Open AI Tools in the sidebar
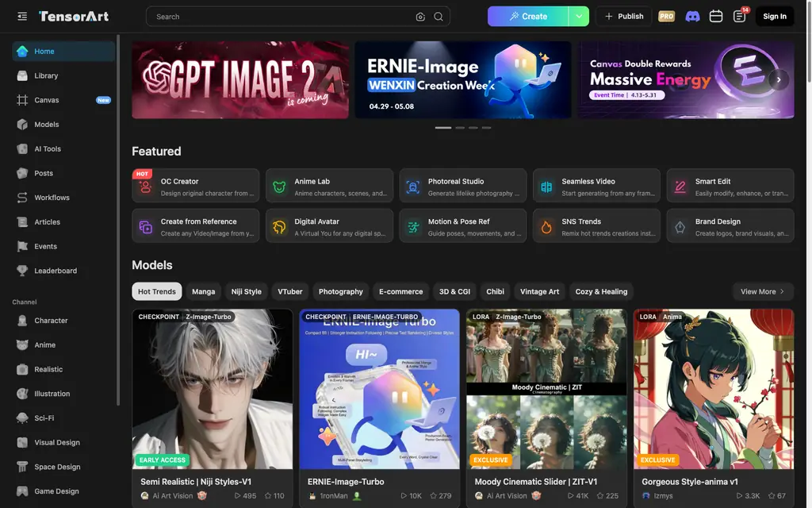Viewport: 812px width, 508px height. [x=63, y=148]
